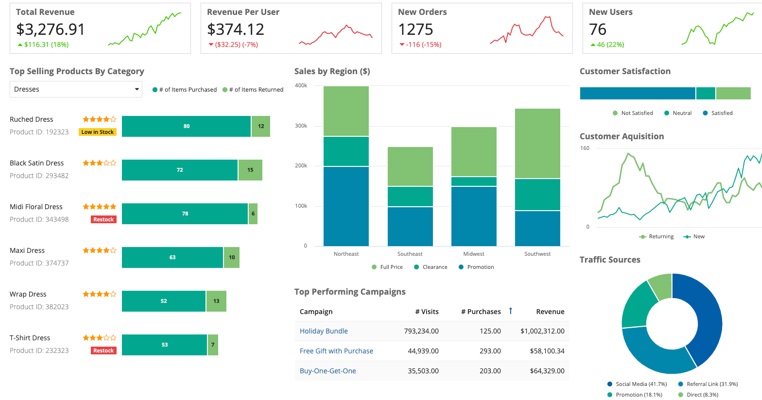Click the sort arrow beside # Purchases
The width and height of the screenshot is (762, 400).
click(510, 311)
